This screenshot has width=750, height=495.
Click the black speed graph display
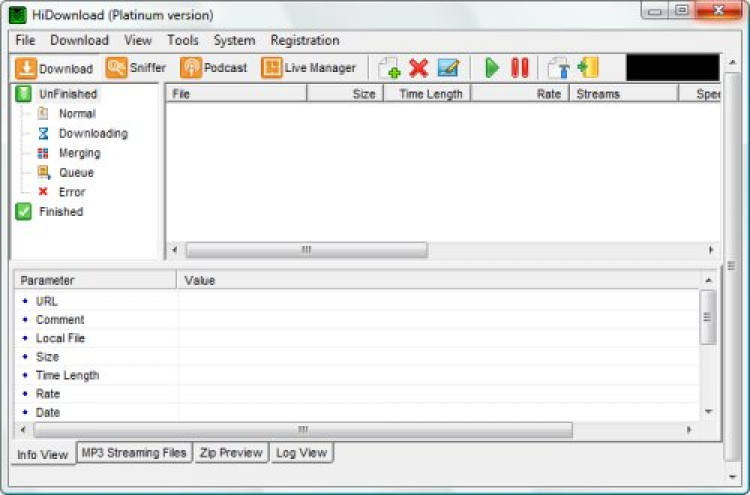[673, 67]
